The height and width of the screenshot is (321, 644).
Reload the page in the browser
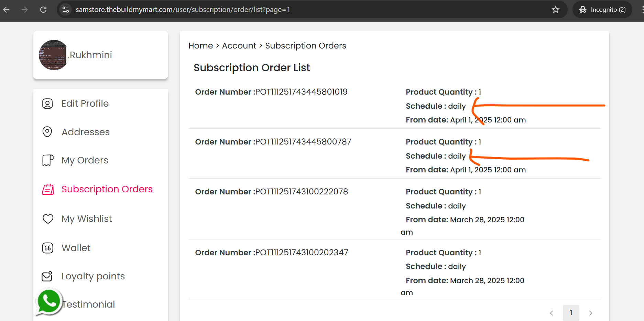point(43,10)
